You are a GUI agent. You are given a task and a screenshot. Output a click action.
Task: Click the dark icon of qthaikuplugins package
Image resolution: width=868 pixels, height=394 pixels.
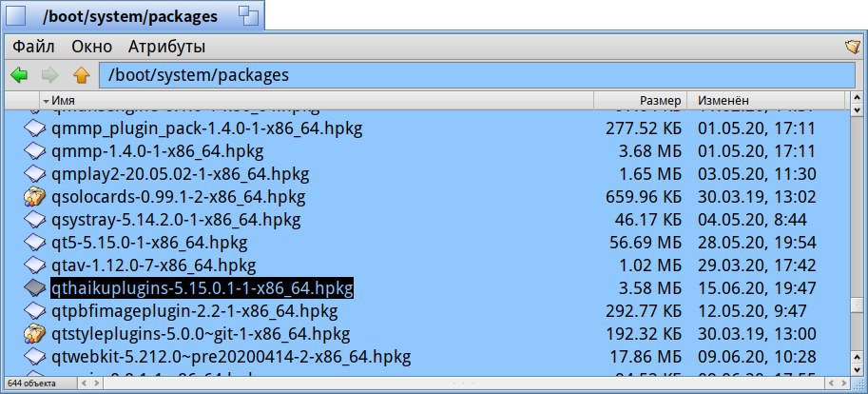(x=35, y=288)
